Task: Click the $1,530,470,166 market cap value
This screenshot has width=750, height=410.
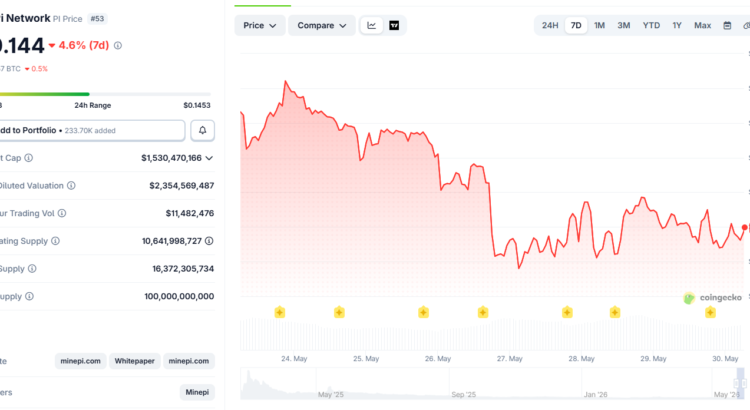Action: point(171,158)
